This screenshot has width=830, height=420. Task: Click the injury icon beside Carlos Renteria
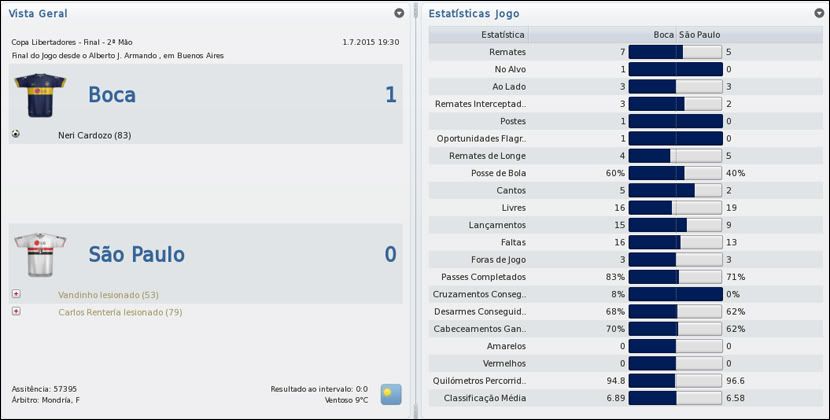tap(16, 311)
